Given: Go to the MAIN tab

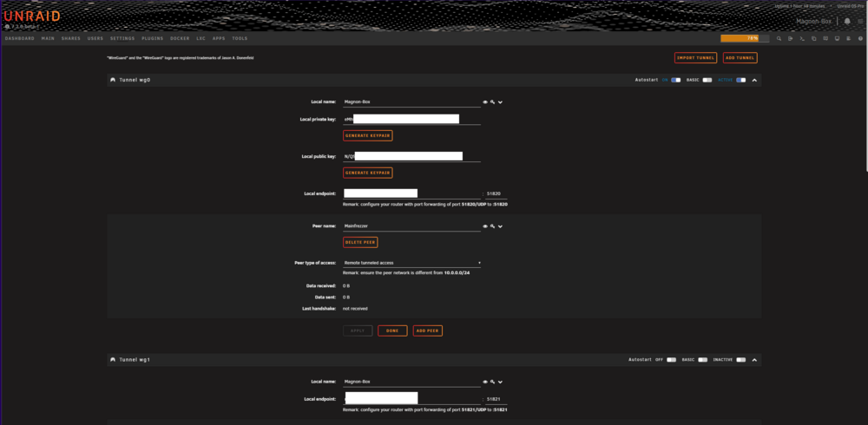Looking at the screenshot, I should click(48, 39).
